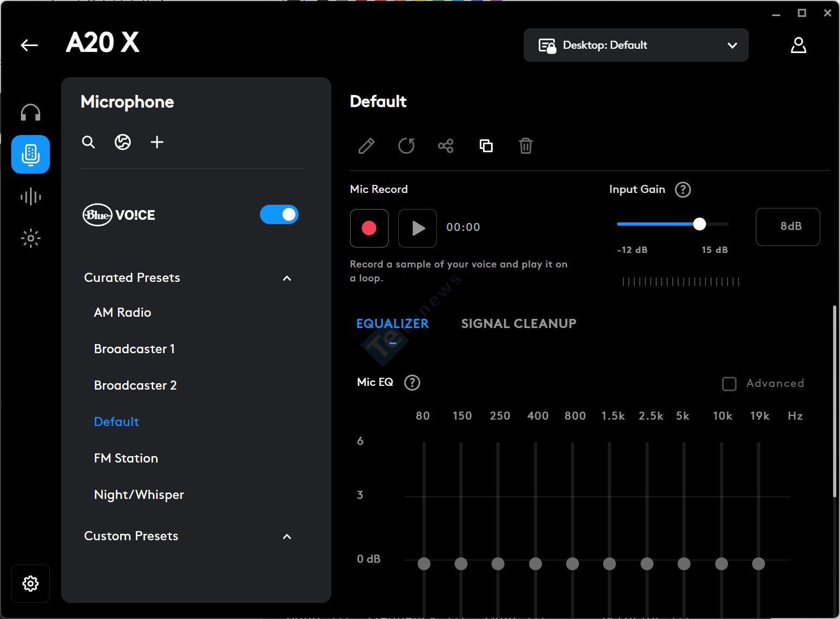
Task: Add a new microphone preset with plus icon
Action: (x=157, y=142)
